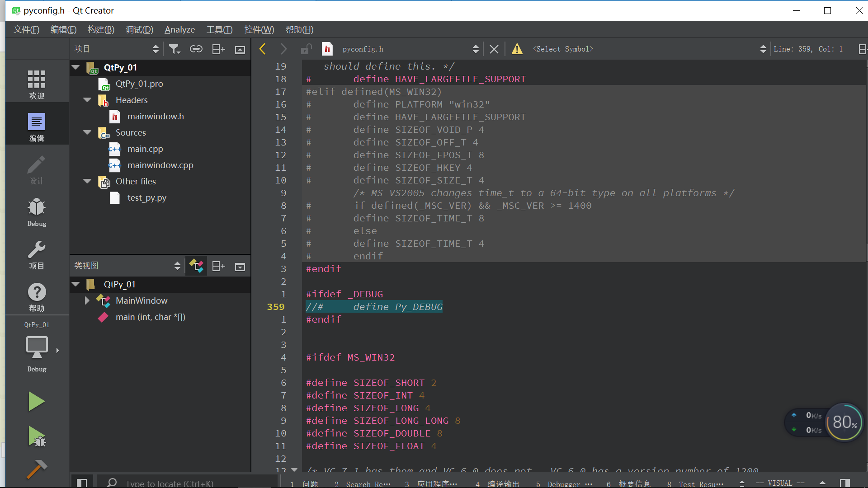The height and width of the screenshot is (488, 868).
Task: Open Projects mode with the wrench icon
Action: click(37, 254)
